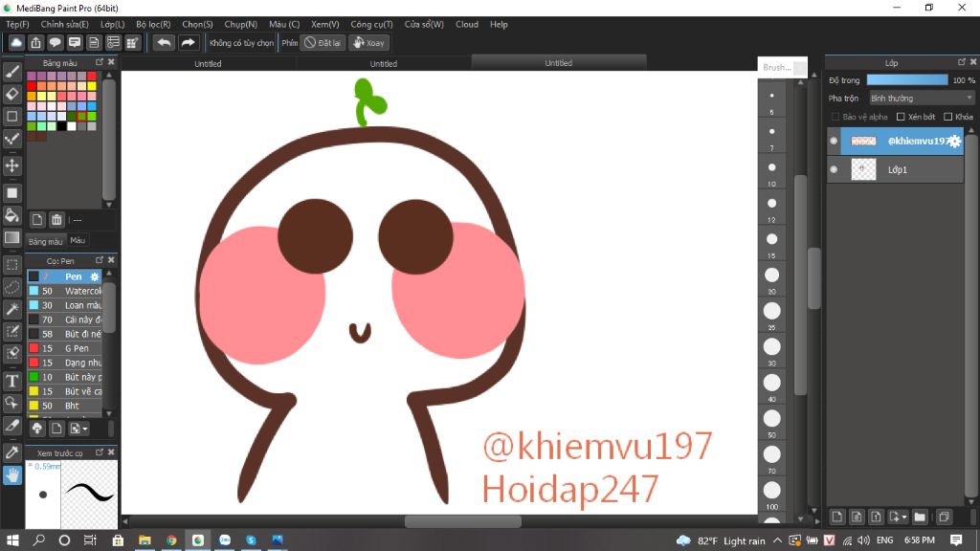Viewport: 980px width, 551px height.
Task: Select the Bucket fill tool
Action: tap(11, 215)
